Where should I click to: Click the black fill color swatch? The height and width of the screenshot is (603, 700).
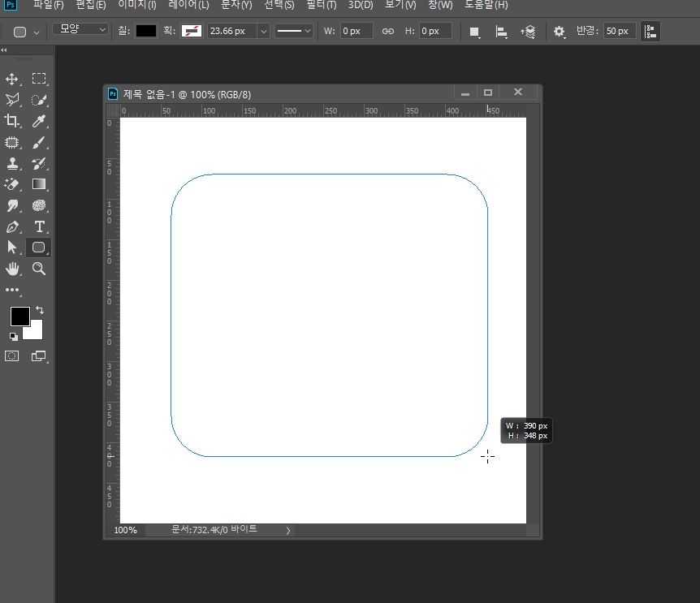(x=146, y=31)
